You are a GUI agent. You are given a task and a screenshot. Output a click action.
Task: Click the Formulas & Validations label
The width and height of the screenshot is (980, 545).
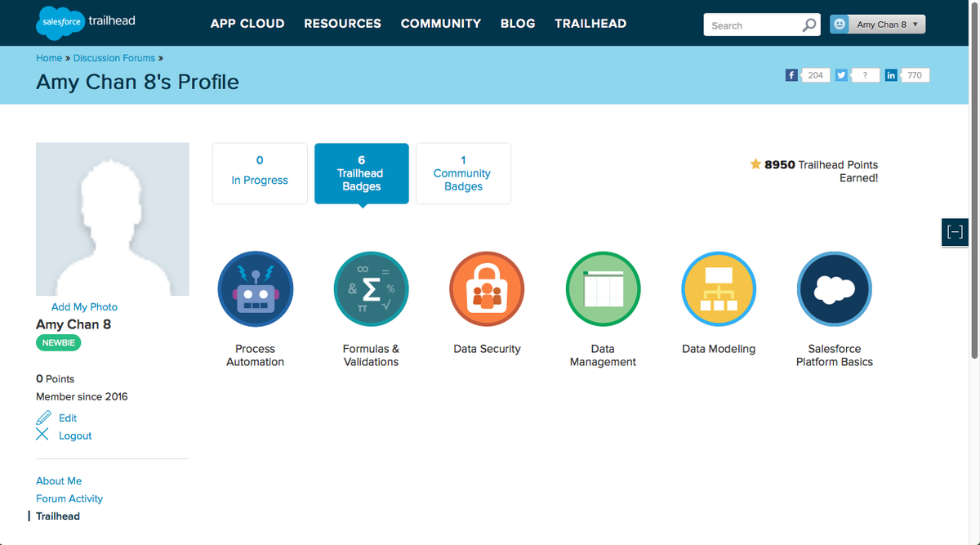coord(371,355)
